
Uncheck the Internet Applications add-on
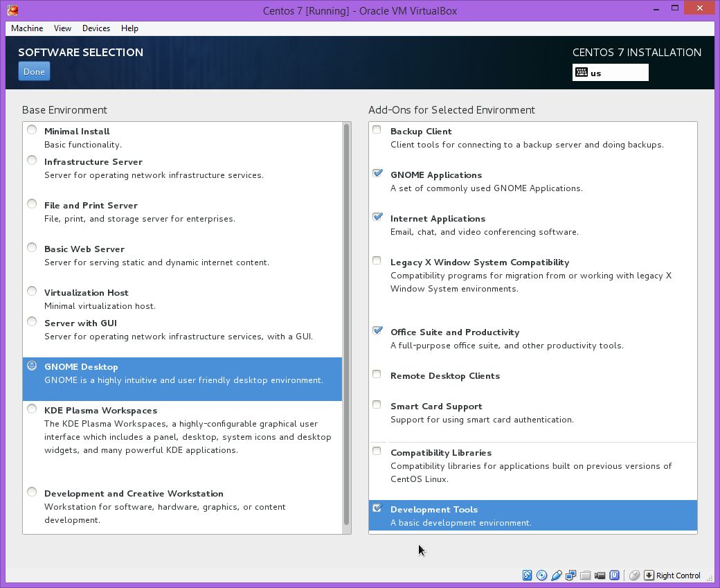click(377, 217)
